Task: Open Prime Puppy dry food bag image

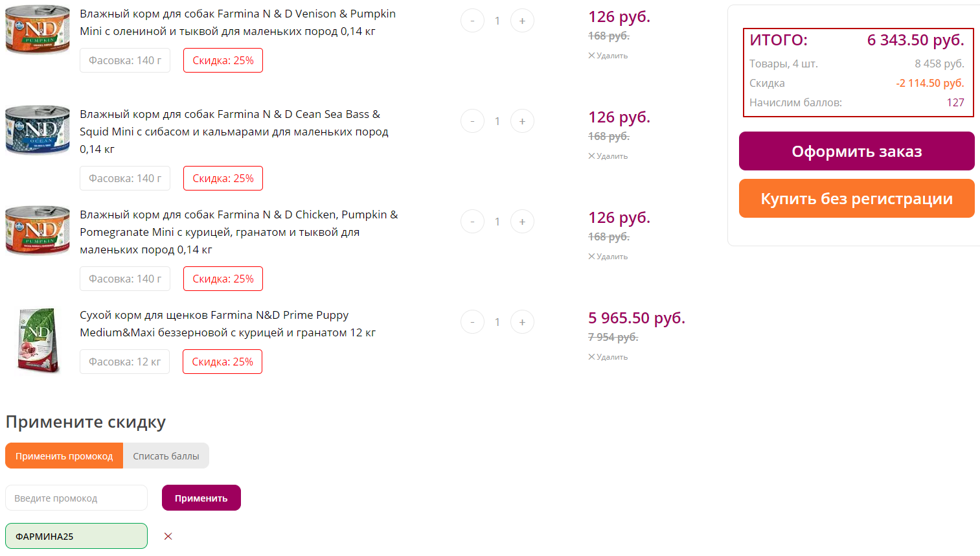Action: pyautogui.click(x=38, y=340)
